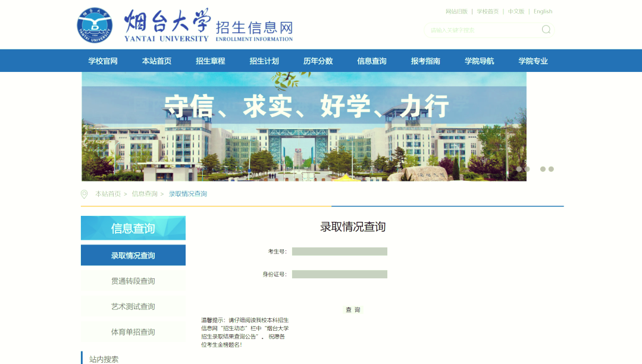The width and height of the screenshot is (642, 364).
Task: Open the 招生计划 navigation menu
Action: coord(263,60)
